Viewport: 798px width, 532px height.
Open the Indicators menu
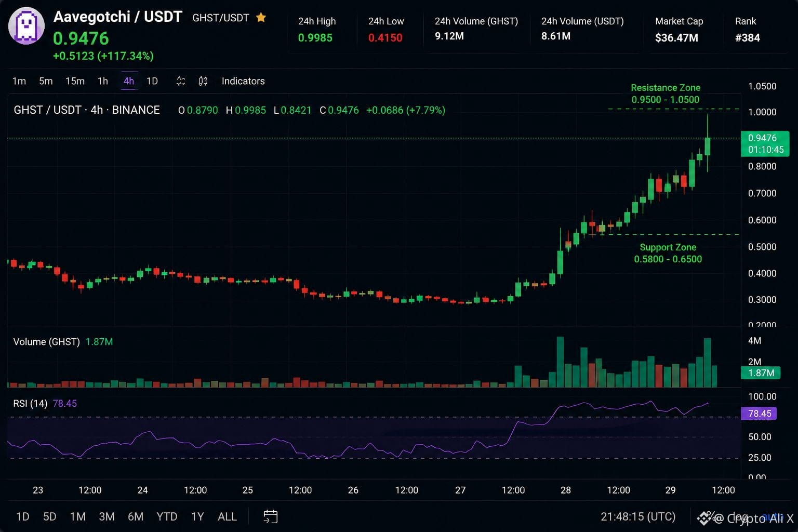click(x=243, y=81)
